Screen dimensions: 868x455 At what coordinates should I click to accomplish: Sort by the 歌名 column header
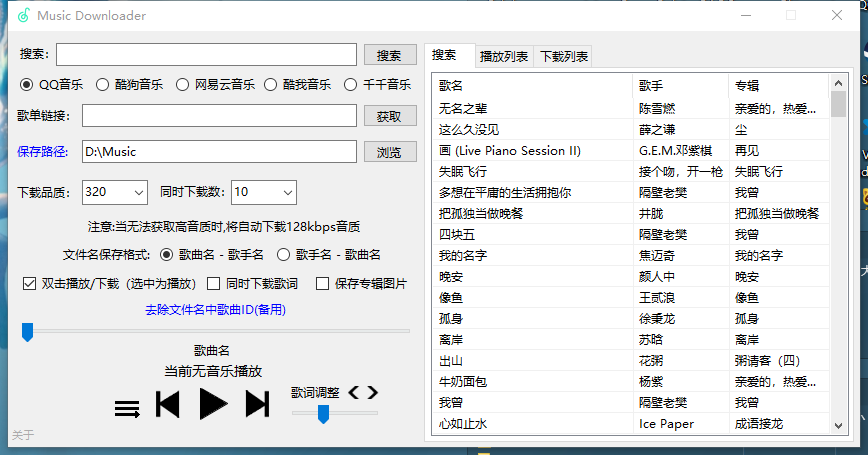click(535, 86)
